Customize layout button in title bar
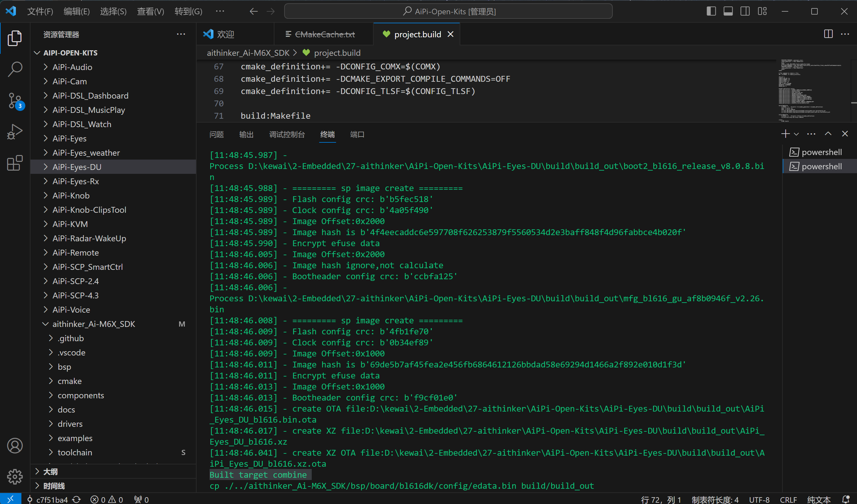 coord(762,11)
